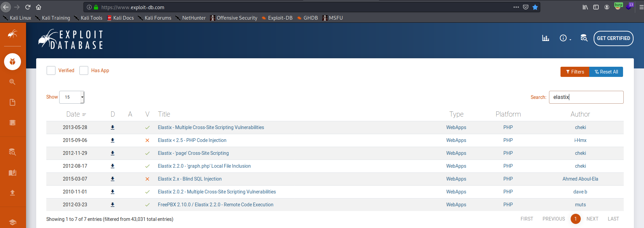Viewport: 644px width, 228px height.
Task: Open the search database icon in header
Action: tap(584, 38)
